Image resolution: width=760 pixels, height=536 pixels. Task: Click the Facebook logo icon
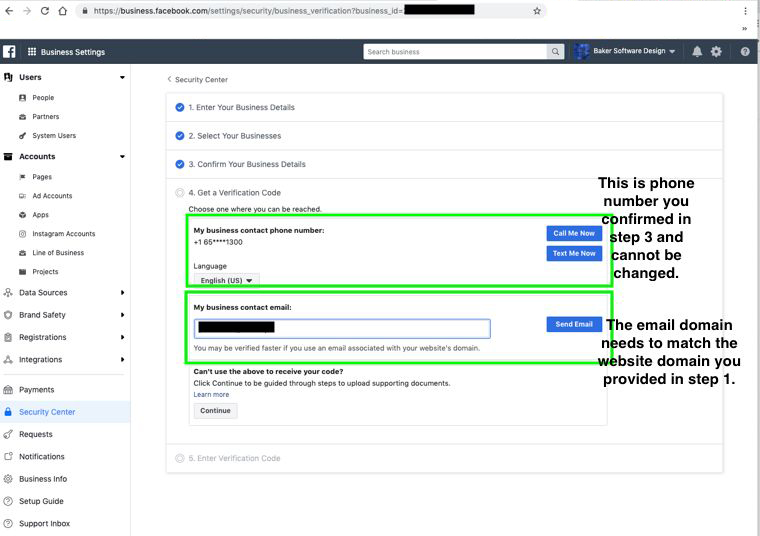pos(9,51)
